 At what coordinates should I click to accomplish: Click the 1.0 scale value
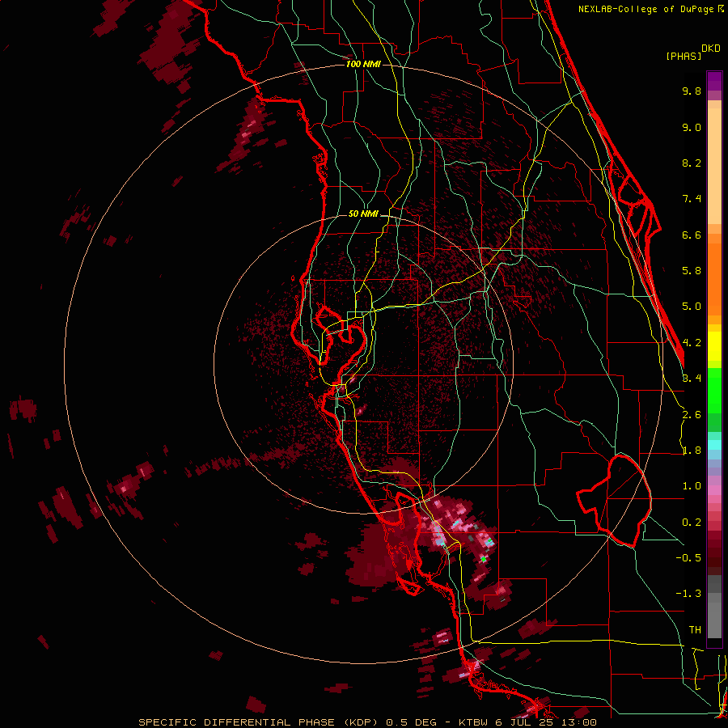[x=692, y=486]
